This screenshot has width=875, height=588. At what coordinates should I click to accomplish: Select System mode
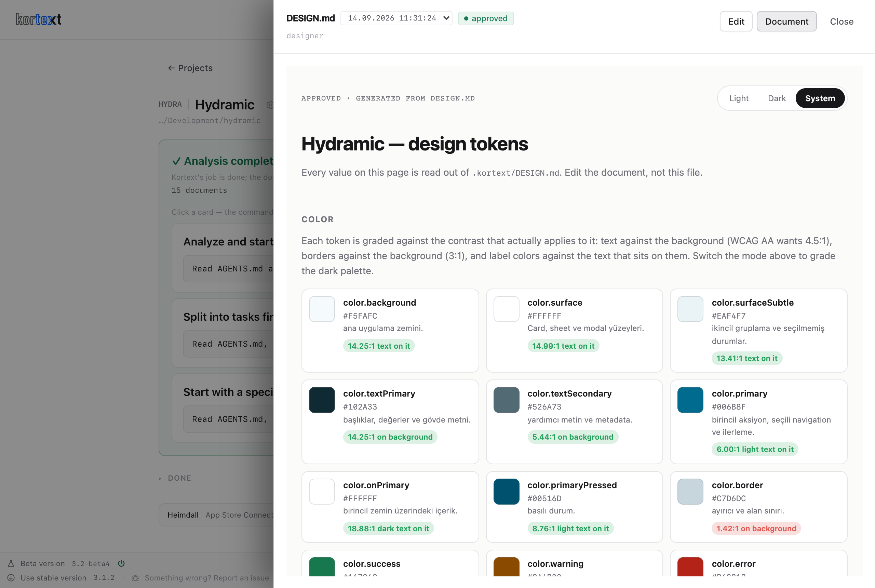[820, 98]
